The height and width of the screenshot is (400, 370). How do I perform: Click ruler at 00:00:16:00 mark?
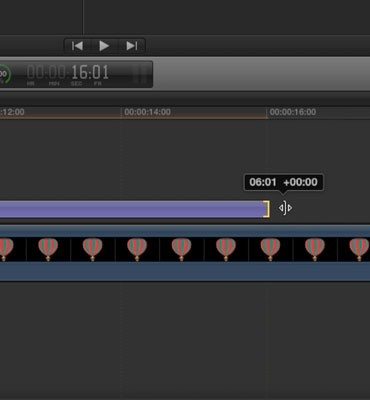[x=292, y=112]
